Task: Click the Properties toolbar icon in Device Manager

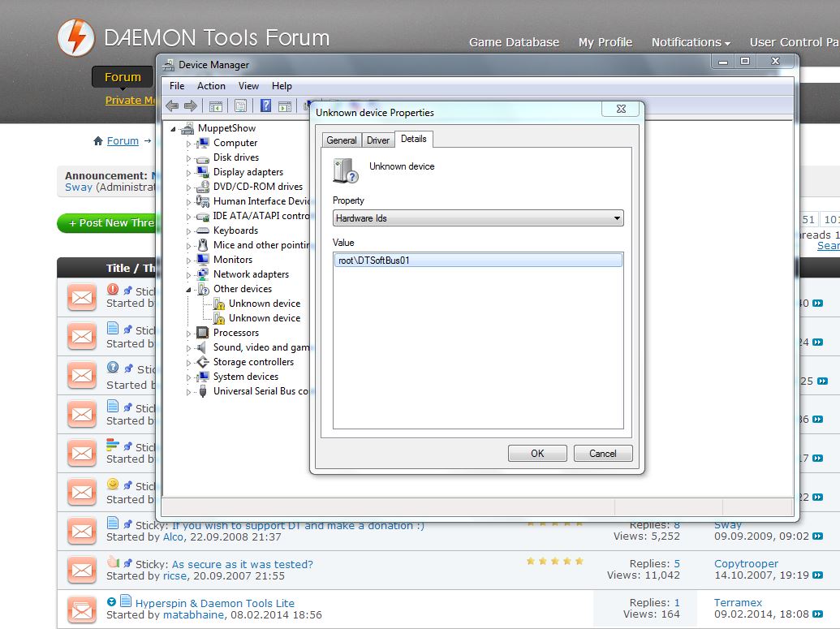Action: pos(240,106)
